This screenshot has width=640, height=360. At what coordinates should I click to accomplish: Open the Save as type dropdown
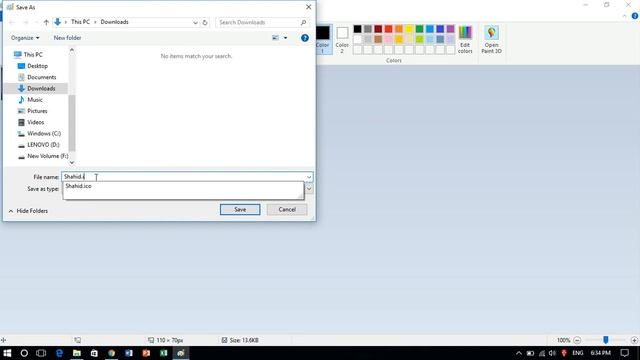pos(309,189)
